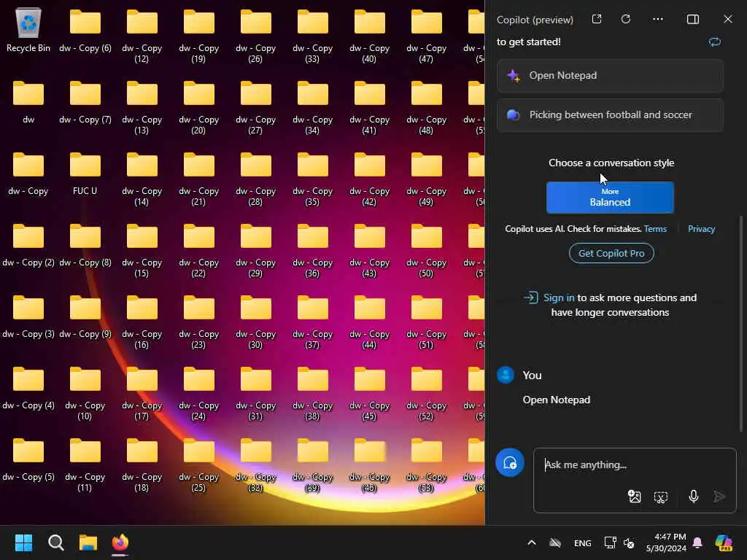
Task: Click the muted volume tray icon
Action: 629,542
